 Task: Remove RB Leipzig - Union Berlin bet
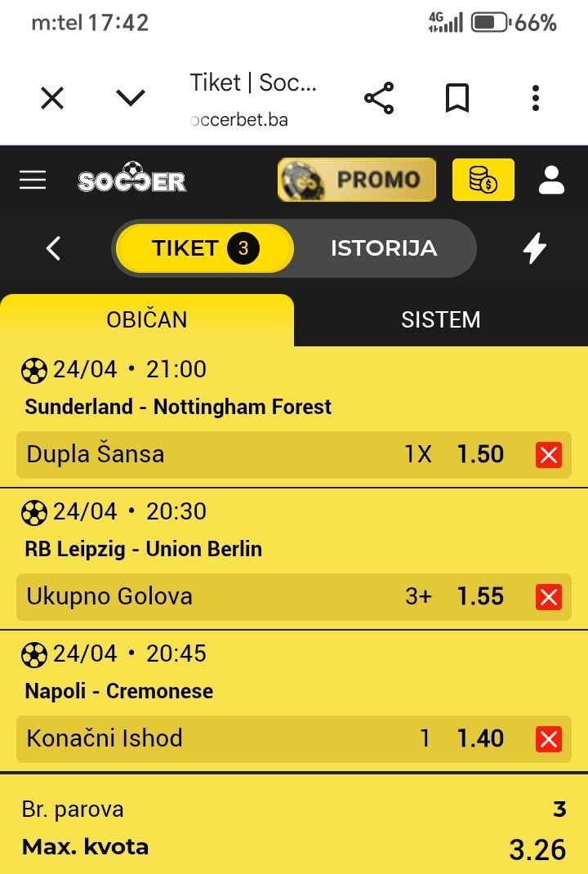pos(548,597)
